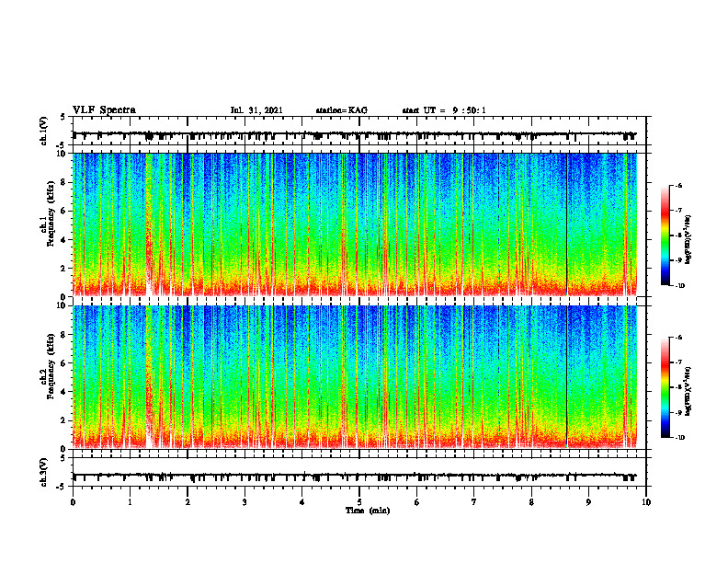Click time axis tick label "3"
The height and width of the screenshot is (563, 728).
click(x=245, y=502)
